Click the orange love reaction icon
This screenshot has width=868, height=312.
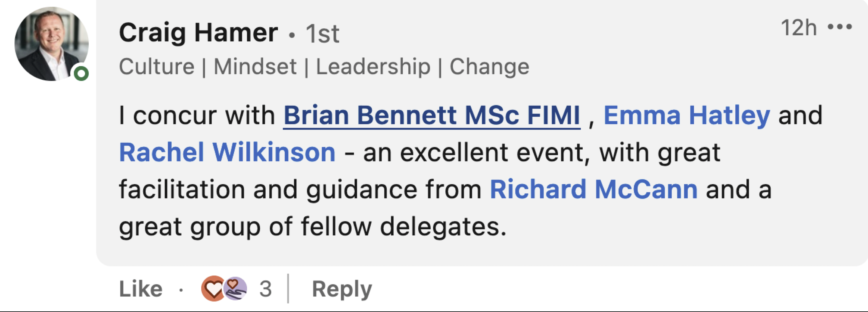coord(212,289)
